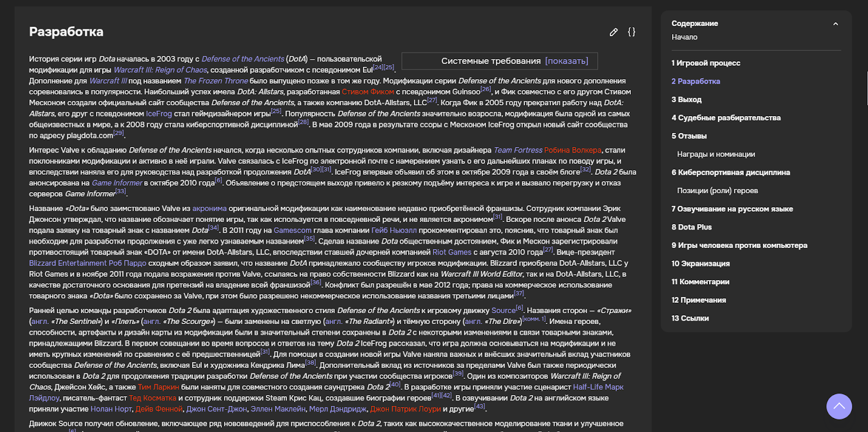Go to section 10 Экранизация
This screenshot has height=432, width=868.
click(701, 264)
